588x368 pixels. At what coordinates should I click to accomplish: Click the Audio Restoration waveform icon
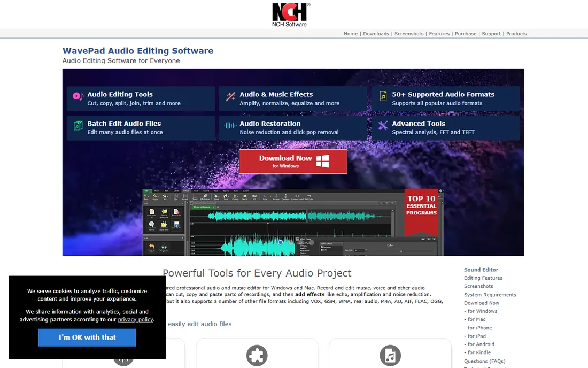(230, 126)
